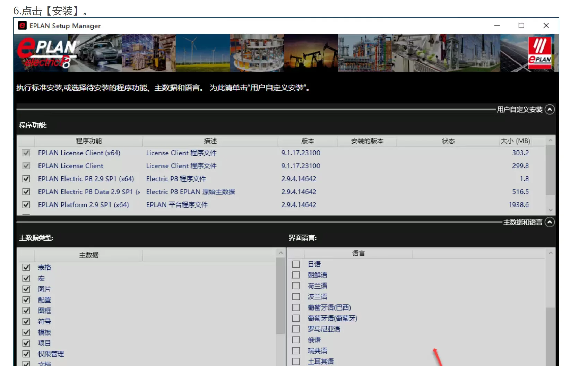
Task: Click program table scrollbar up arrow
Action: (550, 140)
